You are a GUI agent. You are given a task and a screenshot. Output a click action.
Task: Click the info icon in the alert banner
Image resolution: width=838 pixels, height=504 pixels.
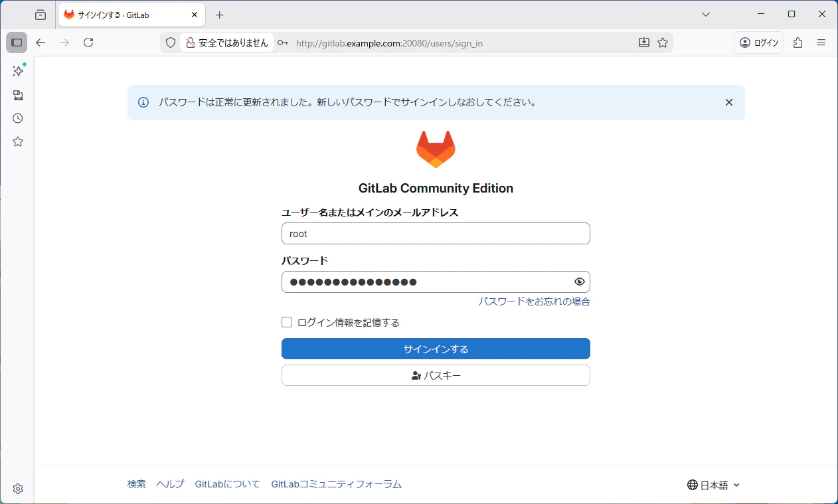pyautogui.click(x=143, y=102)
